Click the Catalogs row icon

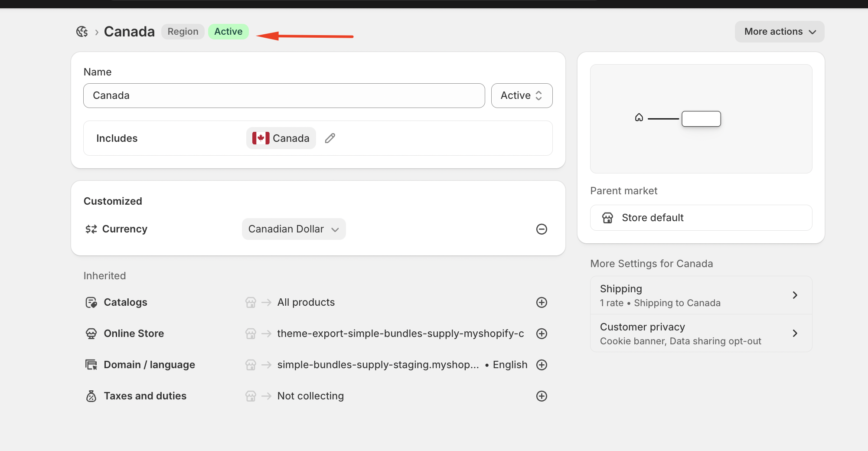(91, 302)
